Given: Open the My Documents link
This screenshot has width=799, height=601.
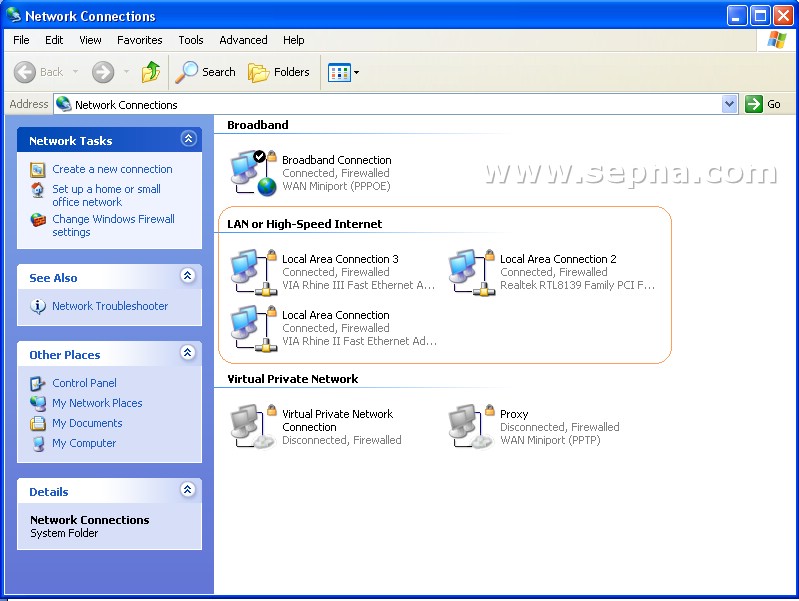Looking at the screenshot, I should click(x=87, y=423).
